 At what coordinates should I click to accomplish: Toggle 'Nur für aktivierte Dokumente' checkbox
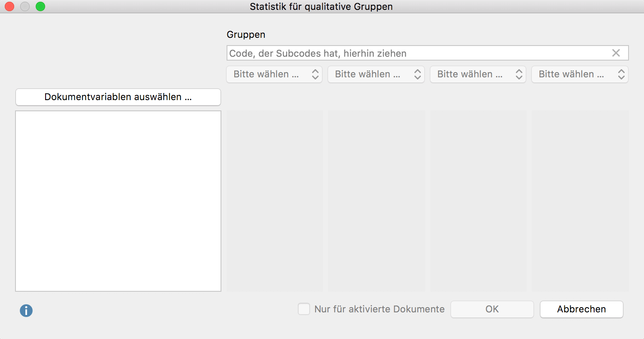304,309
